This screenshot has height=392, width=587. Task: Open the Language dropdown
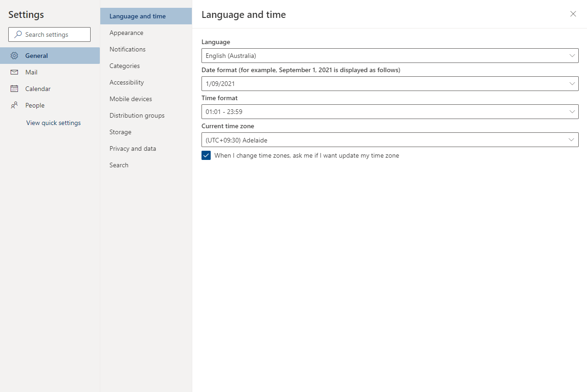coord(390,56)
